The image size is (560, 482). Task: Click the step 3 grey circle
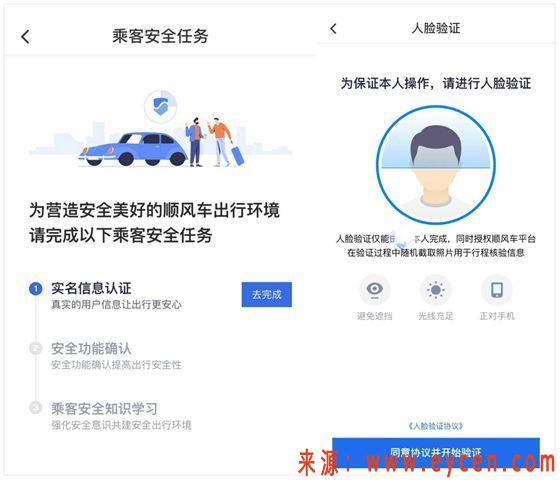(x=35, y=407)
